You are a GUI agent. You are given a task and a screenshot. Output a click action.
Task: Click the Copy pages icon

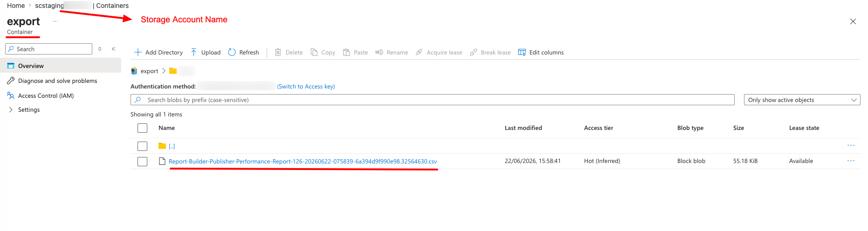point(314,52)
